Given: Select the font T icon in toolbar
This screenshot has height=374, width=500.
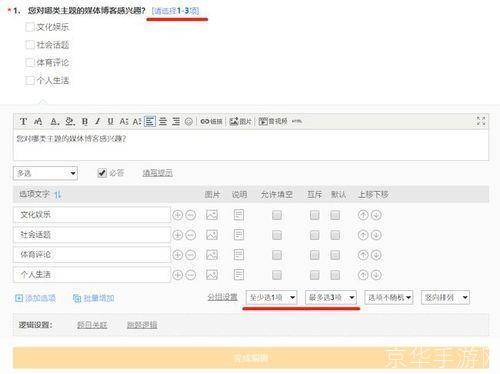Looking at the screenshot, I should pyautogui.click(x=23, y=121).
